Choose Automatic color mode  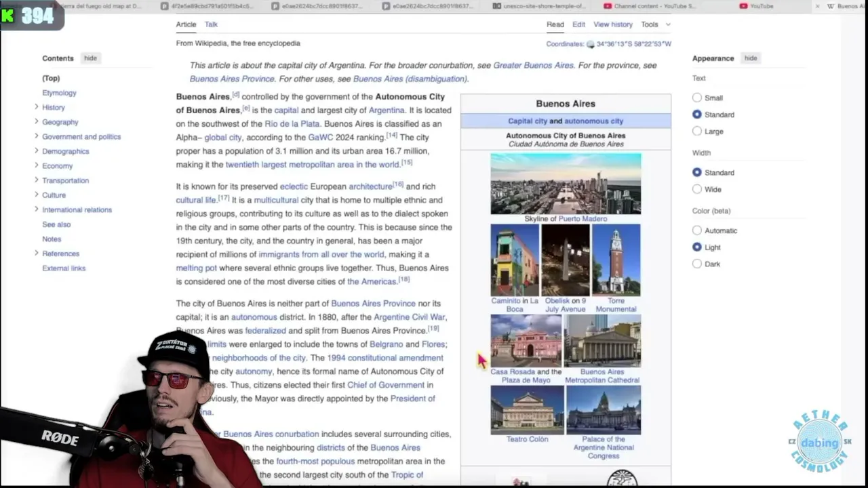tap(697, 230)
